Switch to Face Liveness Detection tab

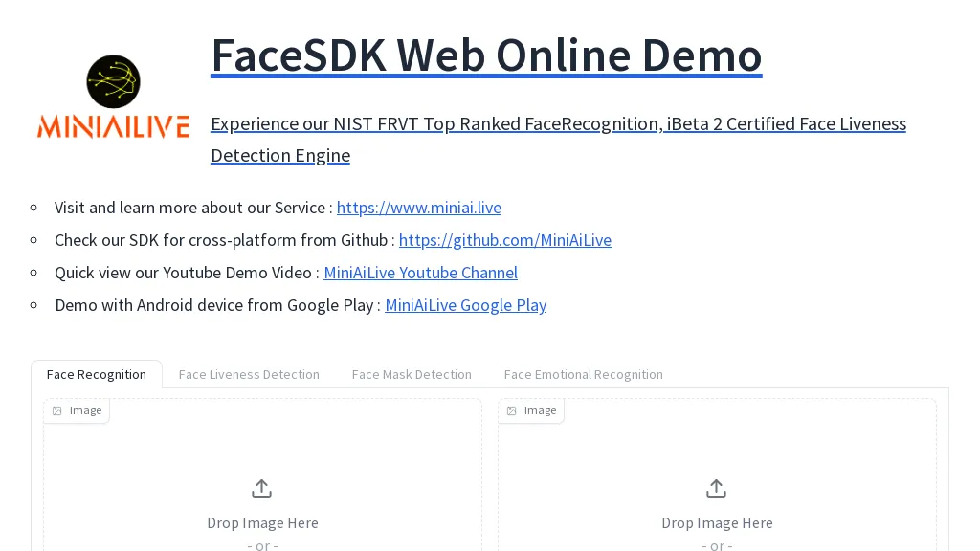[249, 374]
